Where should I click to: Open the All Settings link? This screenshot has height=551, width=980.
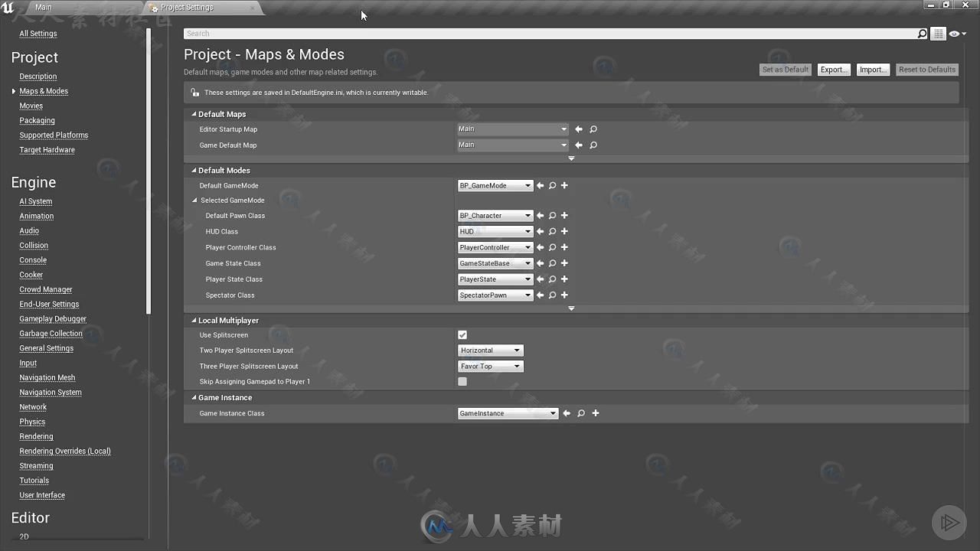(38, 34)
